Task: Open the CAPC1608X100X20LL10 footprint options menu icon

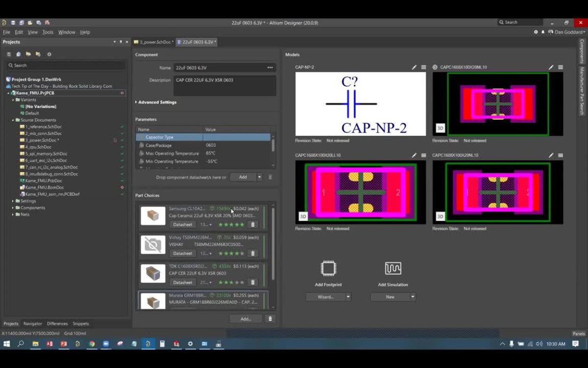Action: 423,156
